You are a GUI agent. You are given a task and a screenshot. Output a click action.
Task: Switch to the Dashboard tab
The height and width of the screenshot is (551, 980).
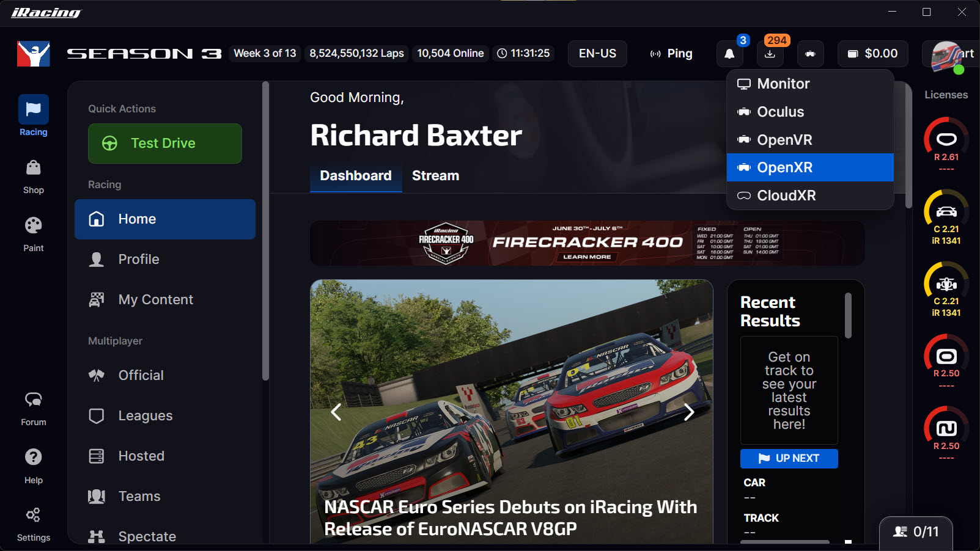(x=356, y=176)
